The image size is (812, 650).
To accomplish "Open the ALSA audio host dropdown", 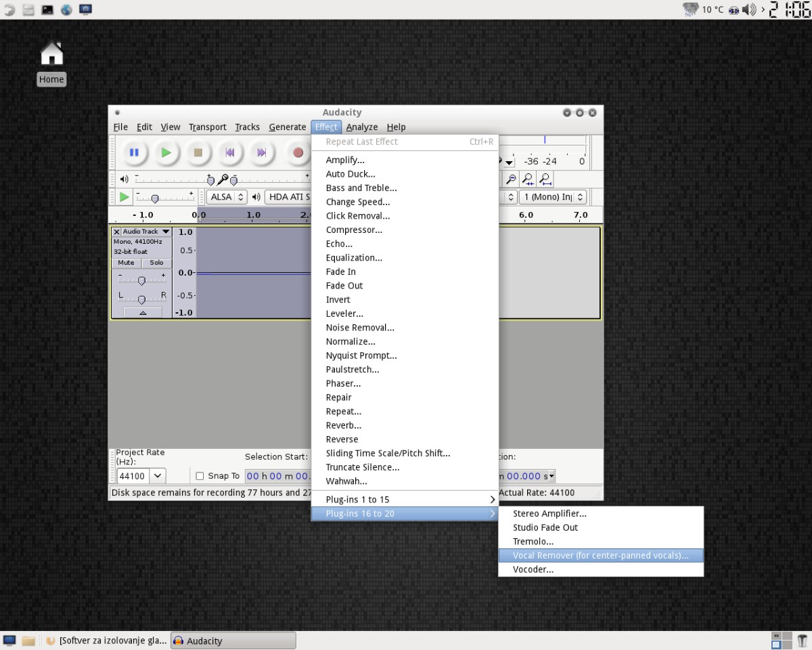I will pos(227,197).
